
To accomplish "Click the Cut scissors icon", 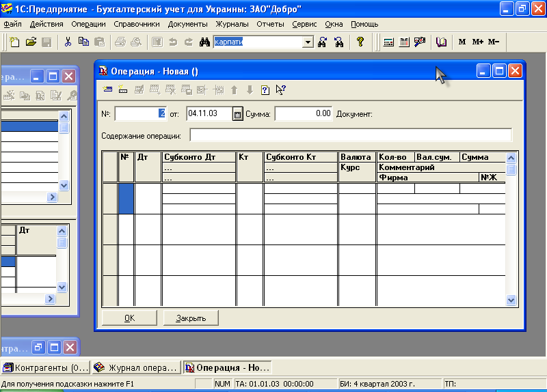I will pos(68,42).
